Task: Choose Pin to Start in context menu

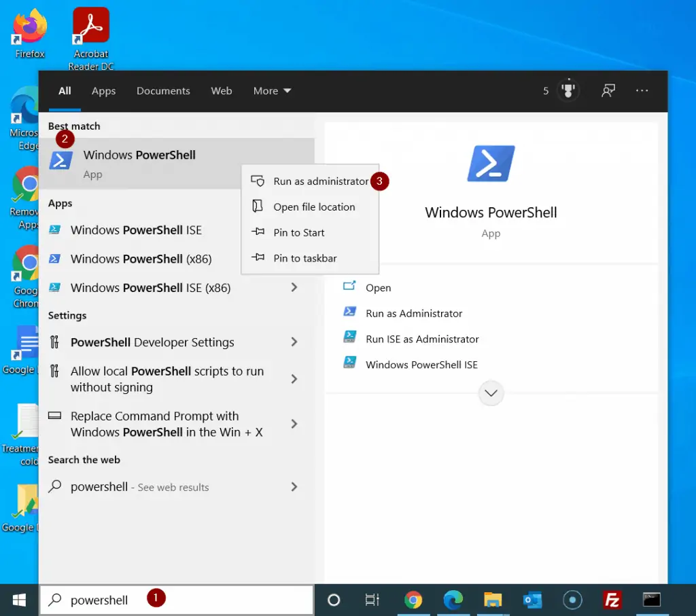Action: (x=310, y=232)
